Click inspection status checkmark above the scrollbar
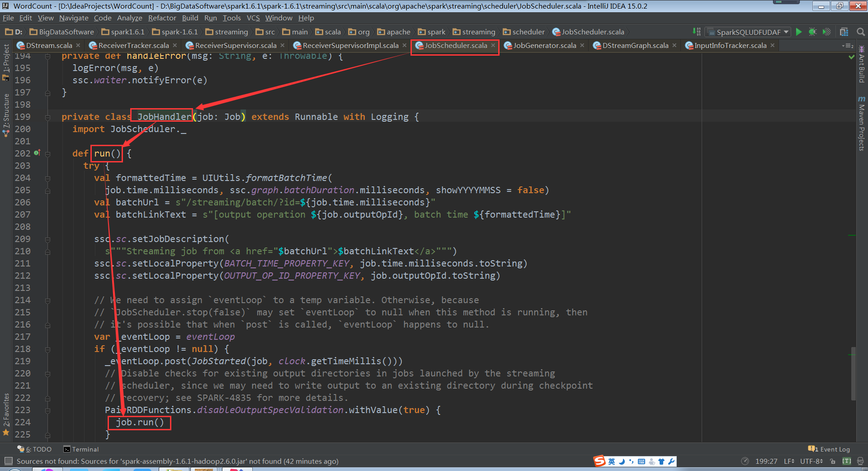The height and width of the screenshot is (471, 868). (x=852, y=57)
